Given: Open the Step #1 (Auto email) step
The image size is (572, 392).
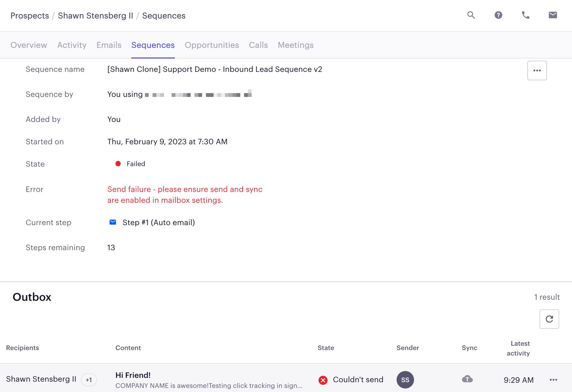Looking at the screenshot, I should pos(159,222).
